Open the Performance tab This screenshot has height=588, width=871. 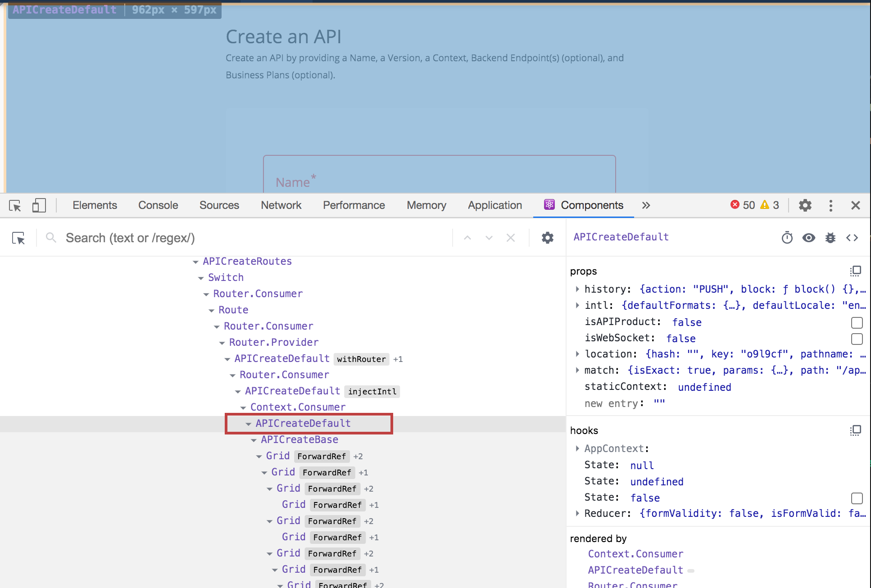point(354,205)
